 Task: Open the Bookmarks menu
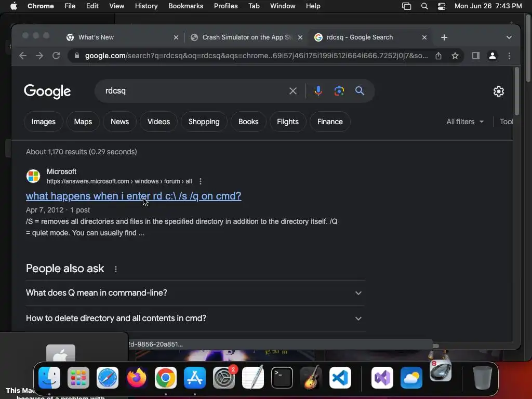click(x=185, y=6)
